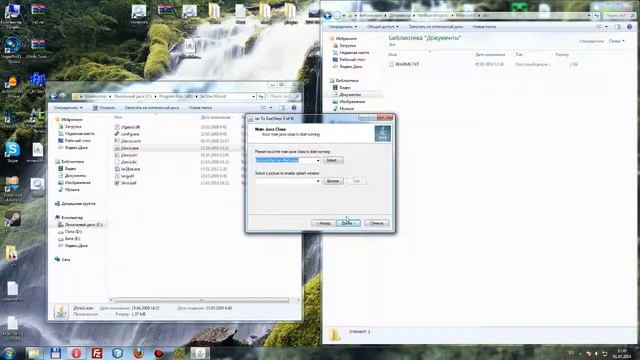This screenshot has width=640, height=360.
Task: Click into the main class text field
Action: [x=285, y=160]
